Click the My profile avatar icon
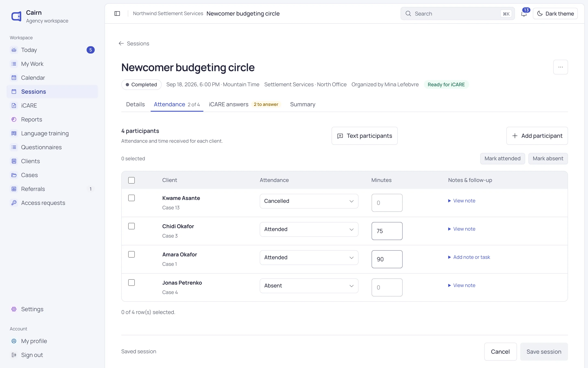Screen dimensions: 588x368 [14, 341]
